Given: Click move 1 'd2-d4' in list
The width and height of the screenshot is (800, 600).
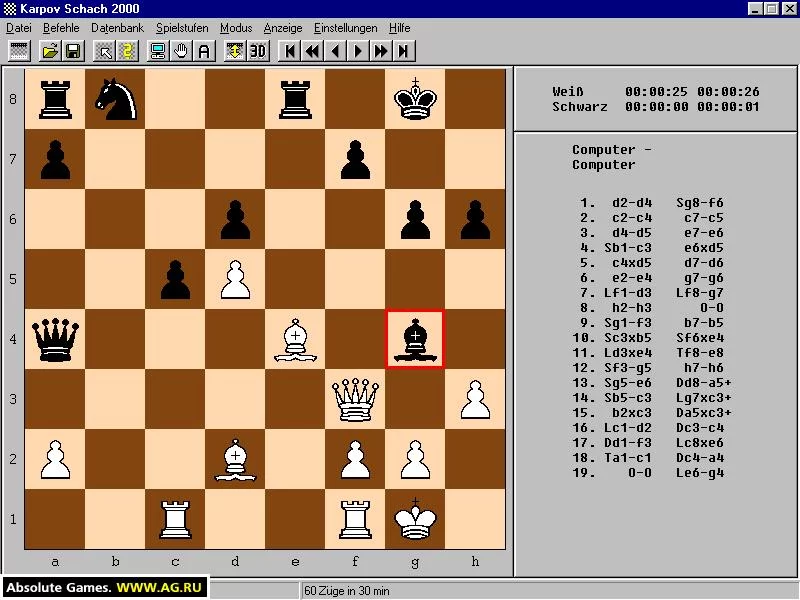Looking at the screenshot, I should click(x=632, y=203).
